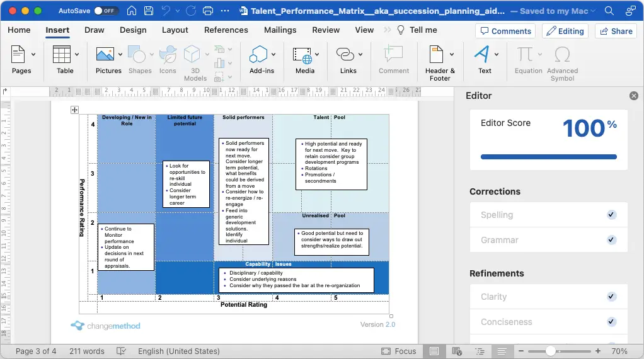The image size is (644, 359).
Task: Toggle AutoSave switch
Action: [x=106, y=11]
